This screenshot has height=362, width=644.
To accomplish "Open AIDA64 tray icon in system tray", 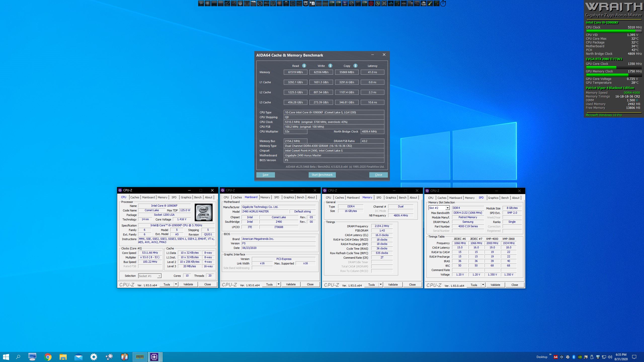I will click(x=556, y=357).
